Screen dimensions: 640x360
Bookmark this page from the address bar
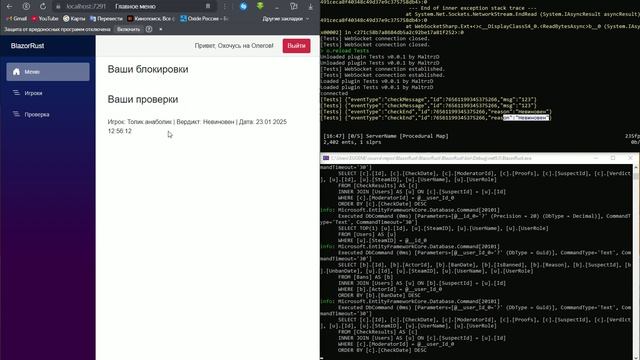click(x=208, y=6)
